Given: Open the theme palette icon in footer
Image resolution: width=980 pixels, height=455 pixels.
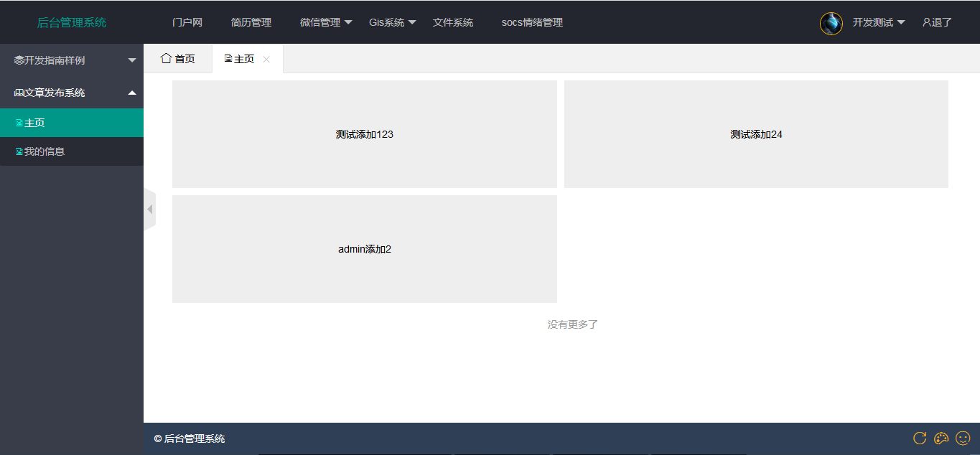Looking at the screenshot, I should coord(941,438).
